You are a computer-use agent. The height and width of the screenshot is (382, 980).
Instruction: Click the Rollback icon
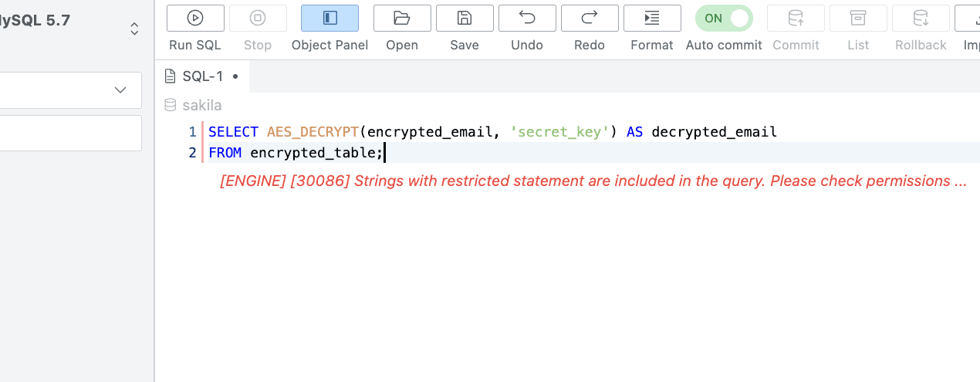tap(921, 18)
